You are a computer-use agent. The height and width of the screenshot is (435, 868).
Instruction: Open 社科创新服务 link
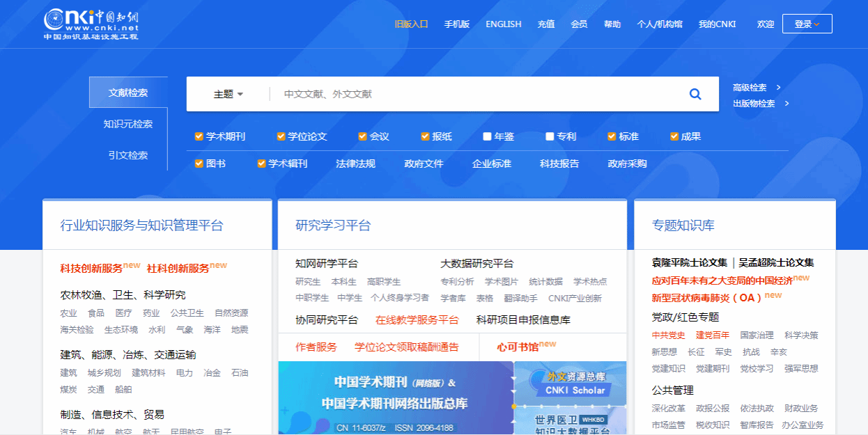click(178, 268)
